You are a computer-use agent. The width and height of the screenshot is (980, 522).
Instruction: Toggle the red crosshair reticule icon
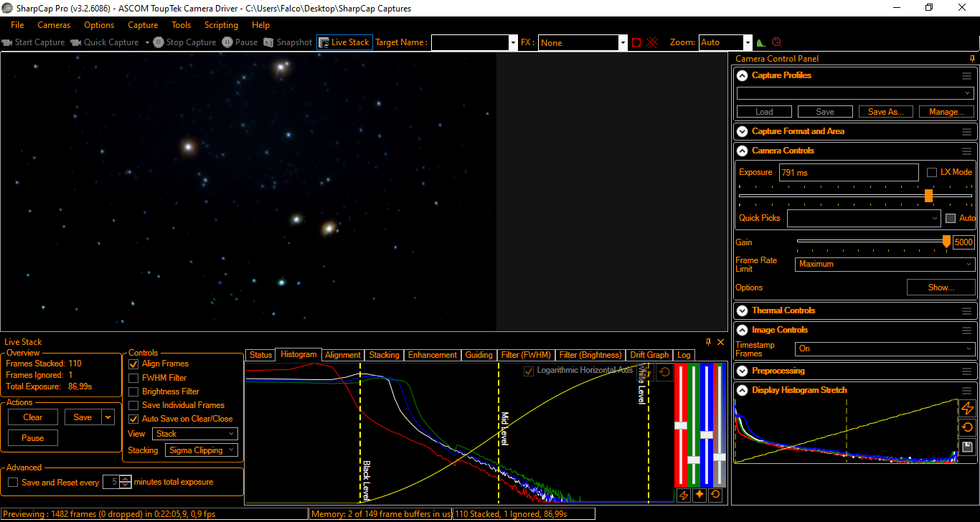point(652,42)
